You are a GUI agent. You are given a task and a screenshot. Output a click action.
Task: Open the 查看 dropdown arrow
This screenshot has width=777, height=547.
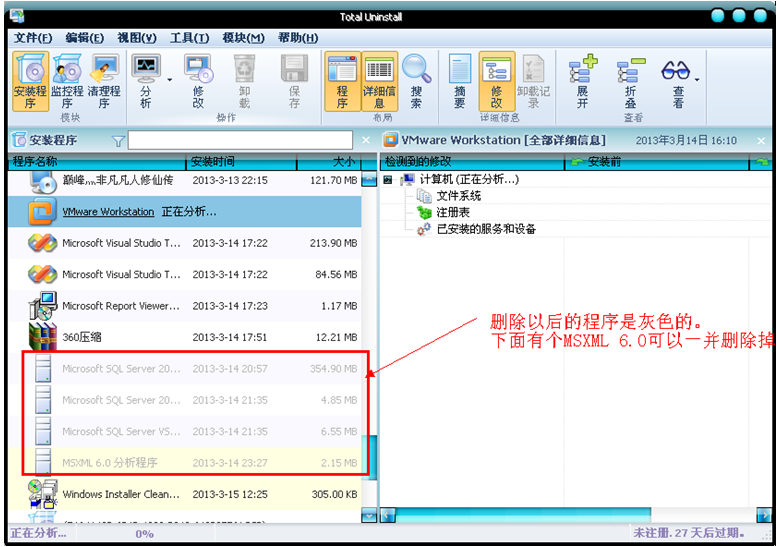(697, 79)
